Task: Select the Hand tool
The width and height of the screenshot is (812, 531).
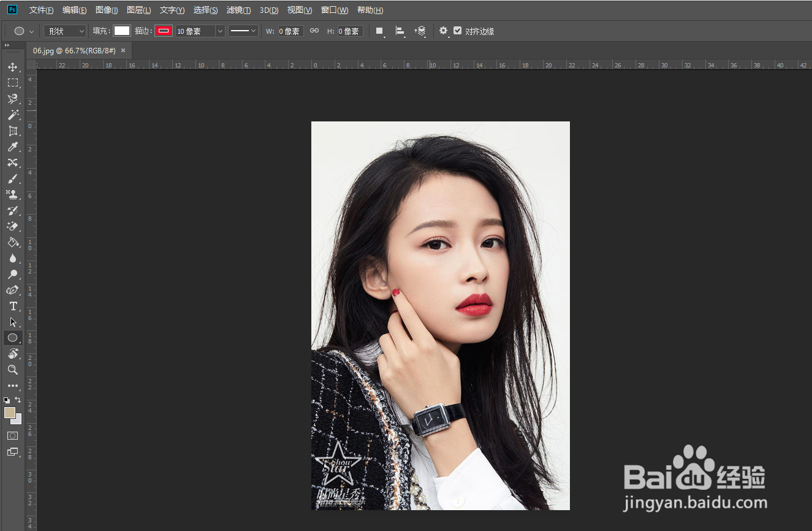Action: (x=12, y=354)
